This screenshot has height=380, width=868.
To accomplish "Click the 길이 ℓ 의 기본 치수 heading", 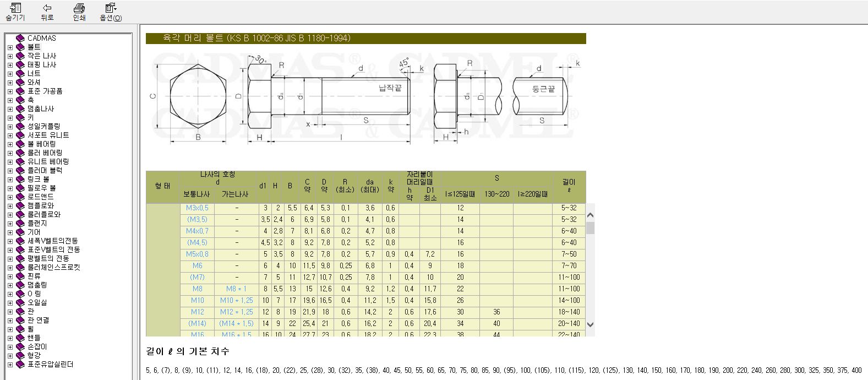I will click(x=188, y=351).
